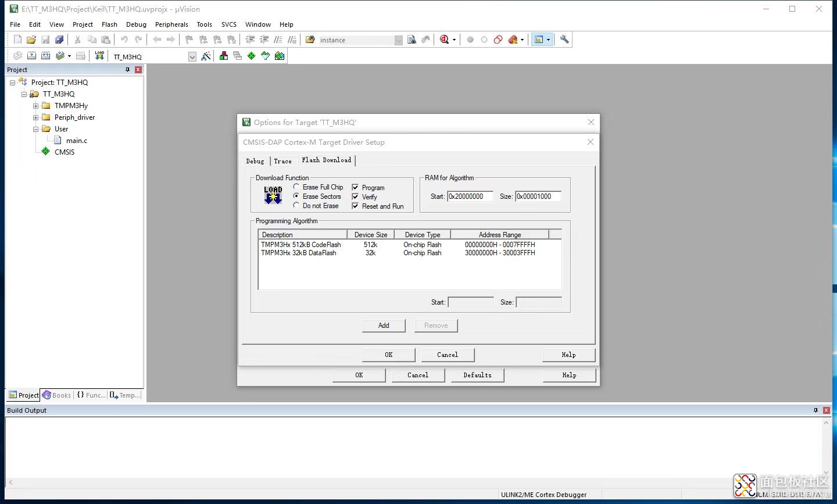Open the instance search combo box dropdown

pyautogui.click(x=398, y=40)
